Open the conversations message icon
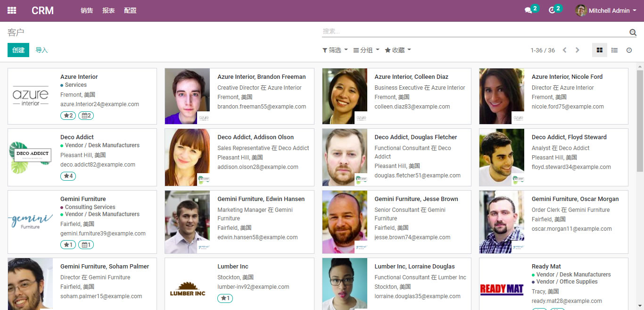The height and width of the screenshot is (310, 644). (x=528, y=10)
